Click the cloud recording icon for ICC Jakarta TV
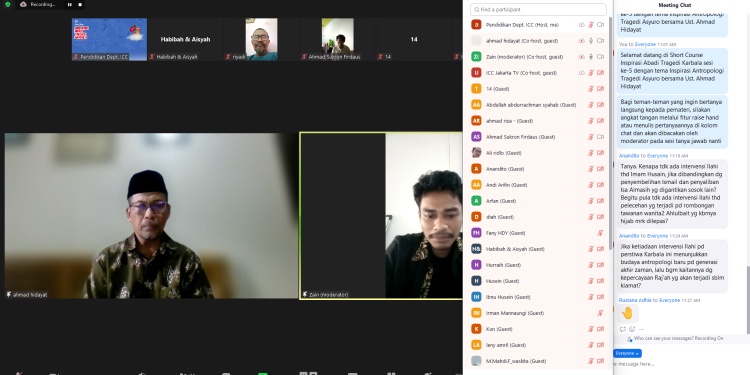 coord(582,73)
